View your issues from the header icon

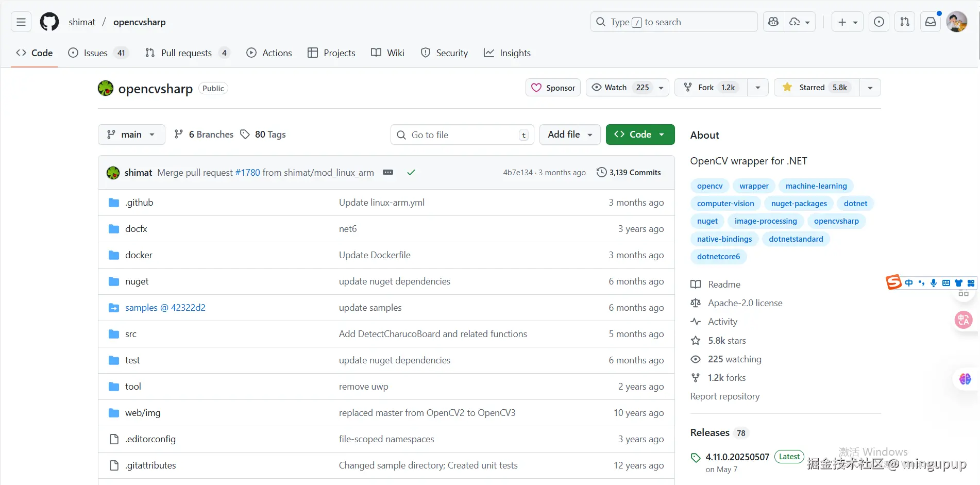click(x=879, y=22)
